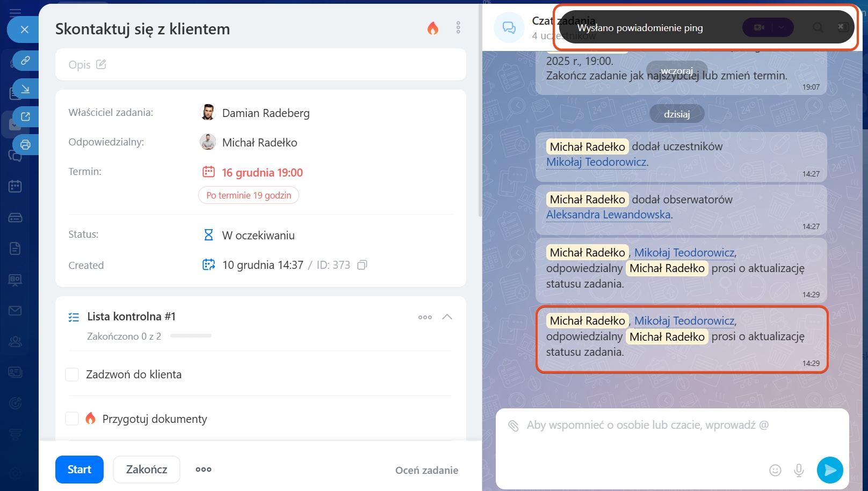Edit the task description with the pencil icon
The width and height of the screenshot is (868, 491).
pos(101,64)
